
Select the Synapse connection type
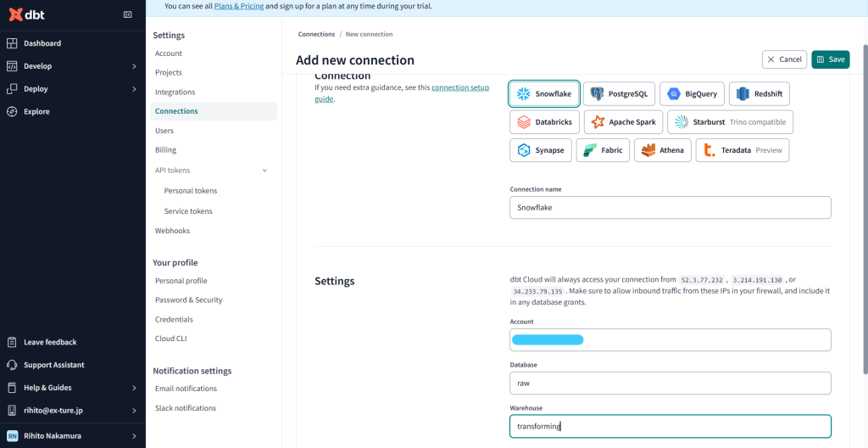coord(541,150)
